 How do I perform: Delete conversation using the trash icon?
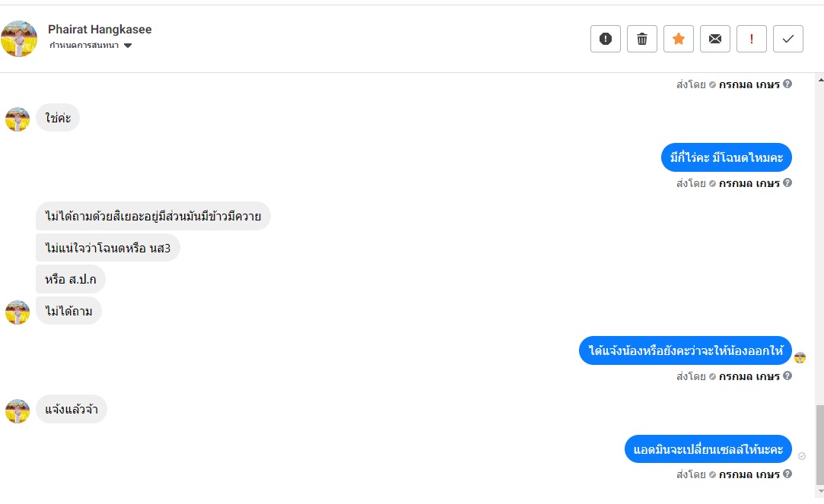(x=642, y=39)
